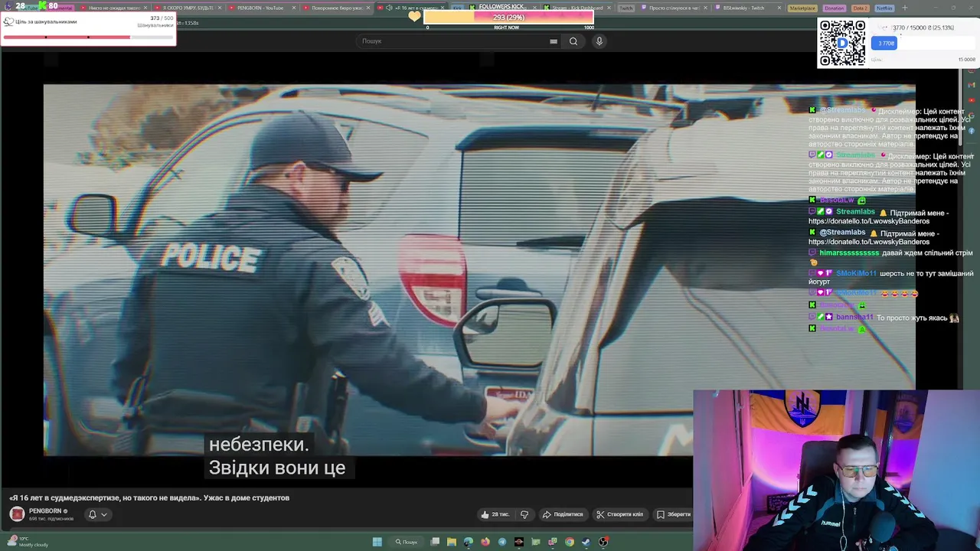Screen dimensions: 980x551
Task: Click the first donatello.to/LwowskyBanderos link in chat
Action: 869,221
